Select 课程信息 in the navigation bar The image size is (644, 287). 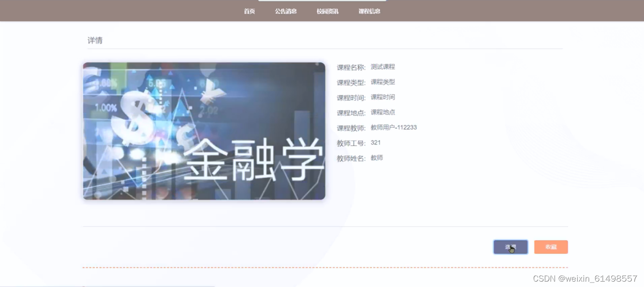pos(369,11)
